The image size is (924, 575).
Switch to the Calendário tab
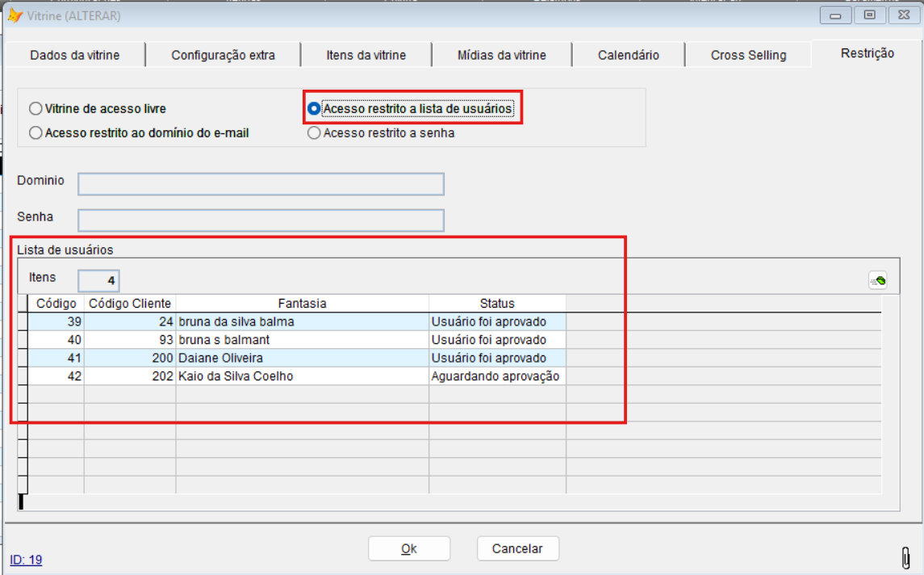pos(628,55)
